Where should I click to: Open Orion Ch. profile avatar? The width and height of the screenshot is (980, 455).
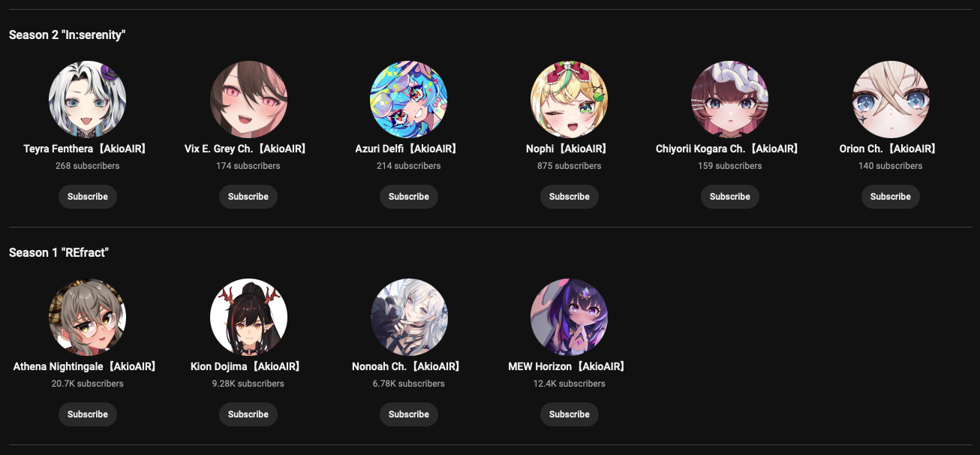pos(891,99)
